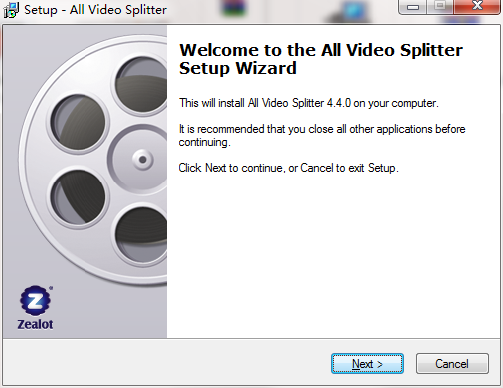Click the outer rim of the film reel

[x=26, y=160]
